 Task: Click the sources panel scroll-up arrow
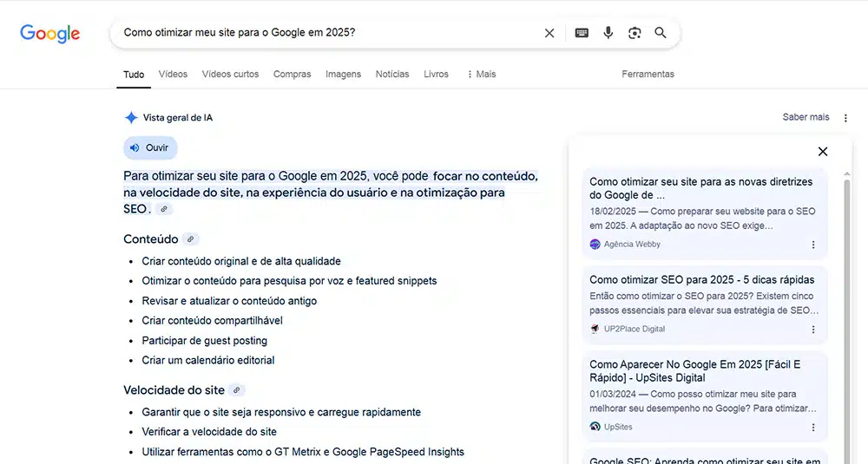(847, 174)
